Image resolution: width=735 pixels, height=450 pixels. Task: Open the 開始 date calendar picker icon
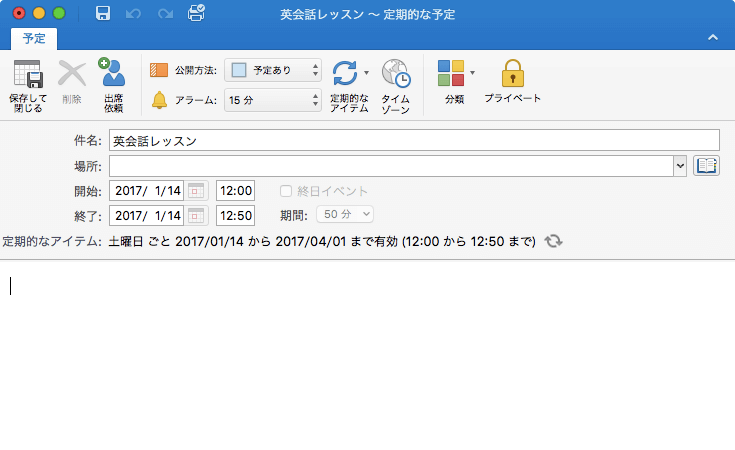pos(195,191)
